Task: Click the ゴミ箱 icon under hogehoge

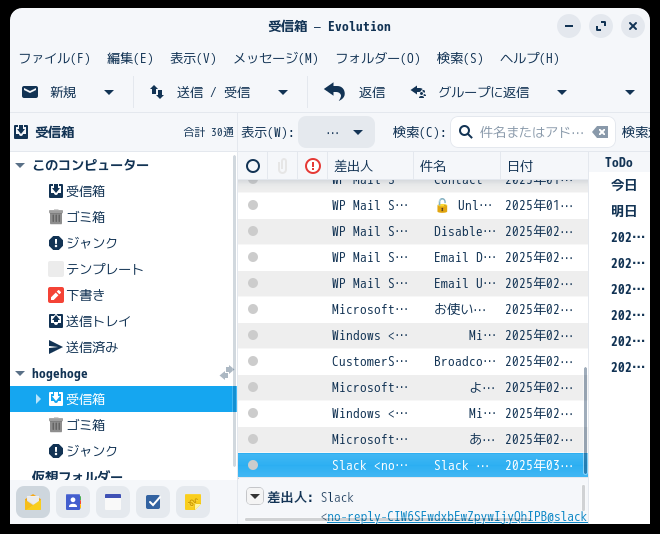Action: pos(56,425)
